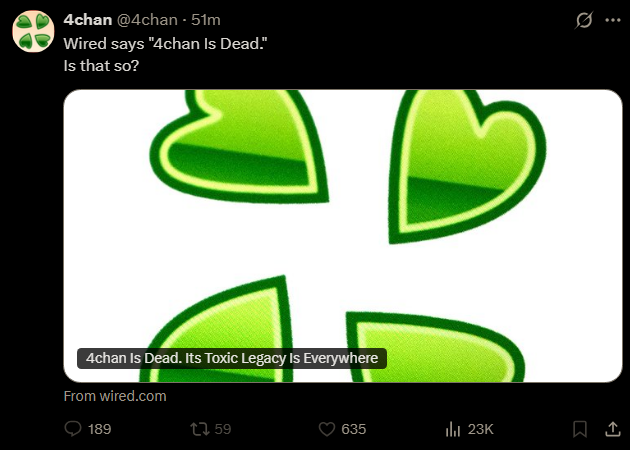Open the 189 replies count
Image resolution: width=630 pixels, height=450 pixels.
[x=100, y=429]
